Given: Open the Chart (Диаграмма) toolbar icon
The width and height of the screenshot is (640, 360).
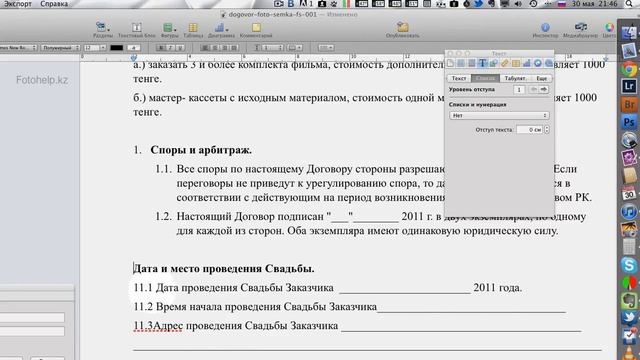Looking at the screenshot, I should [221, 30].
